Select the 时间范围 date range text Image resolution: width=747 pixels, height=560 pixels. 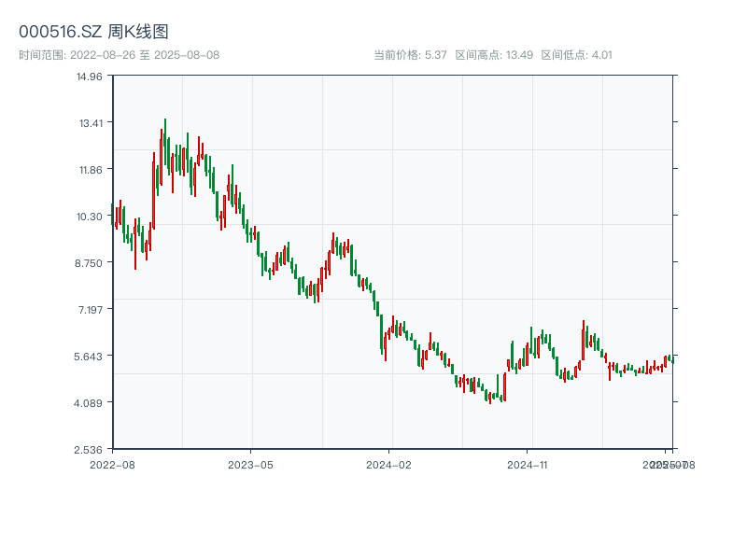point(120,55)
